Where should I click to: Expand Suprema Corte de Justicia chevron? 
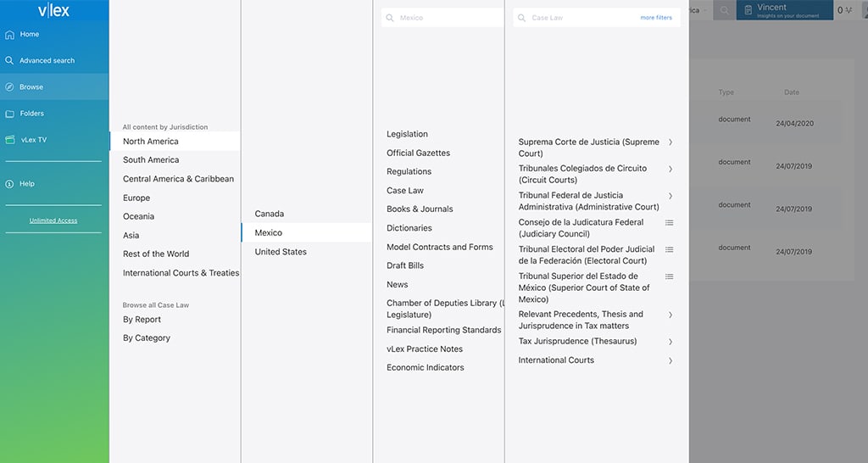click(x=670, y=142)
